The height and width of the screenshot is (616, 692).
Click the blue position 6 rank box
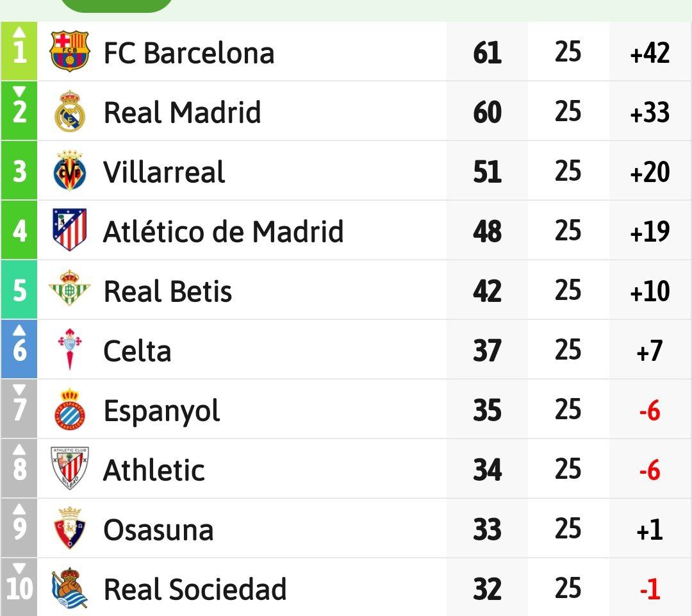[19, 350]
